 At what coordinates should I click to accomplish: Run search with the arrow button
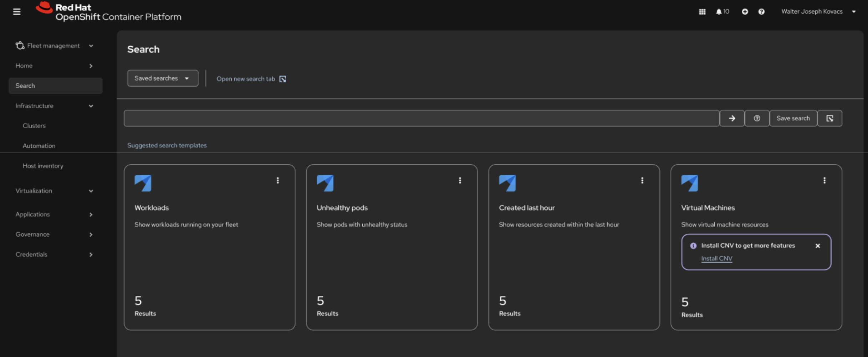[x=732, y=118]
